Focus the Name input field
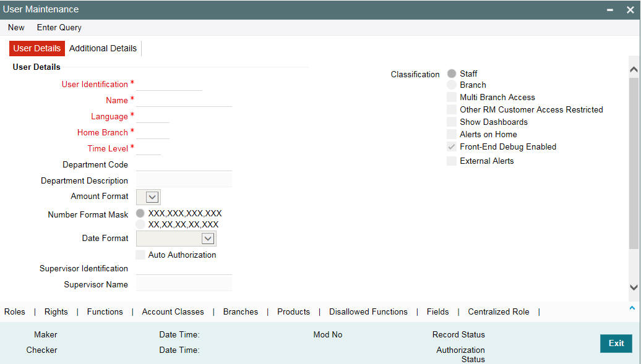Viewport: 641px width, 364px height. coord(184,100)
